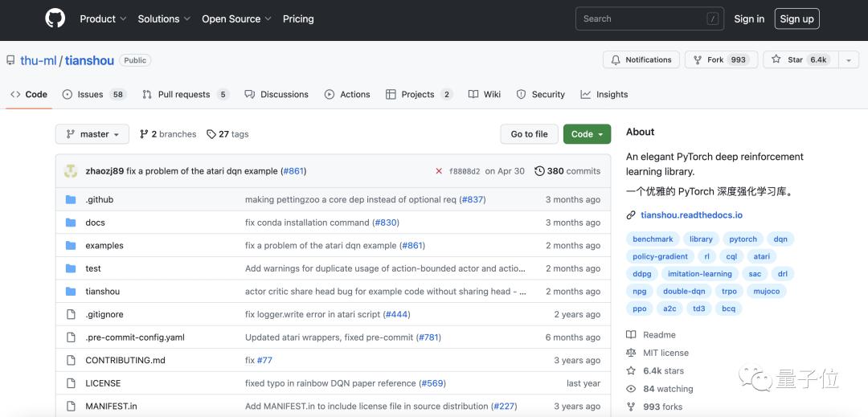Click the tags icon next to 27 tags

[211, 134]
